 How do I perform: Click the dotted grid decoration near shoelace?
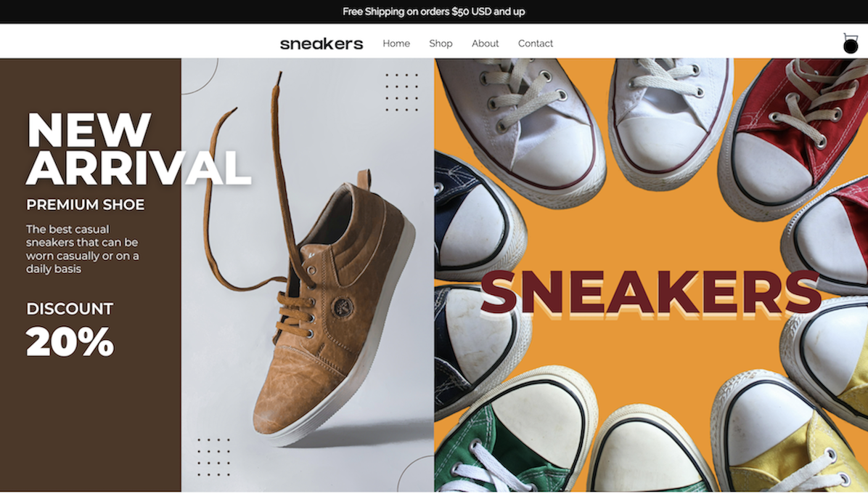click(x=402, y=92)
